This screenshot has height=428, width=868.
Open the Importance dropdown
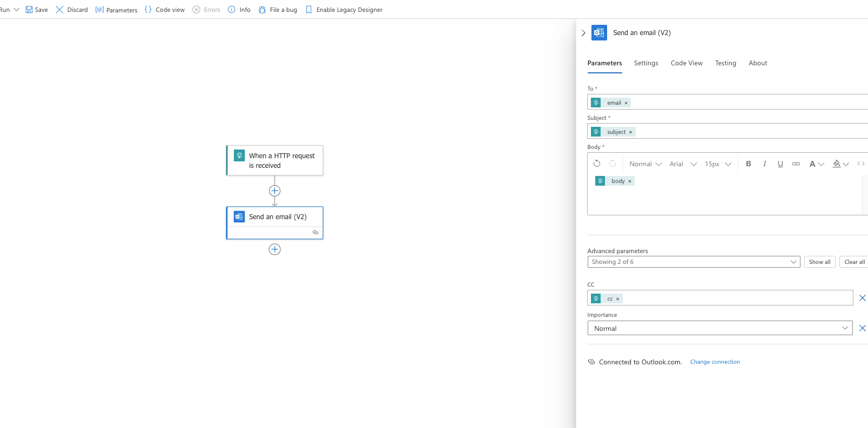click(x=719, y=328)
